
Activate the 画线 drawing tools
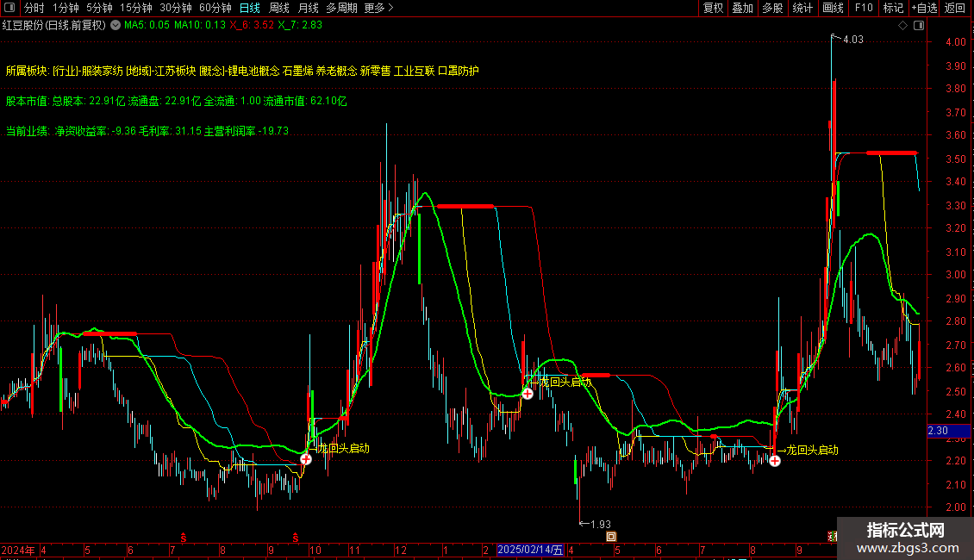click(x=833, y=8)
